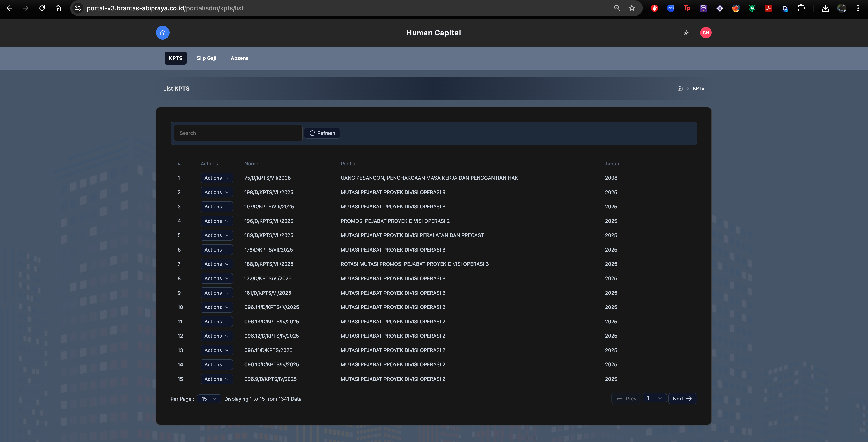The image size is (868, 442).
Task: Click the Refresh button
Action: [322, 133]
